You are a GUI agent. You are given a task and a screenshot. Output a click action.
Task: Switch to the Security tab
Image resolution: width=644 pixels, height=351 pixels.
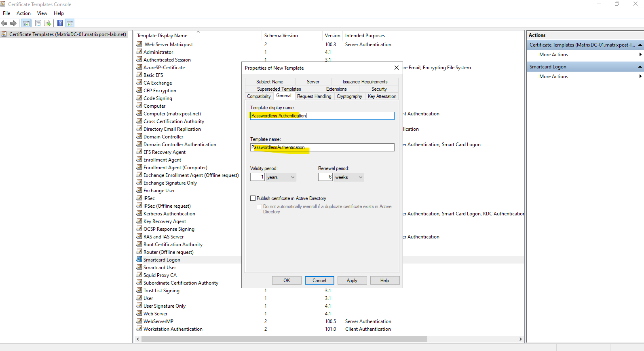[379, 89]
